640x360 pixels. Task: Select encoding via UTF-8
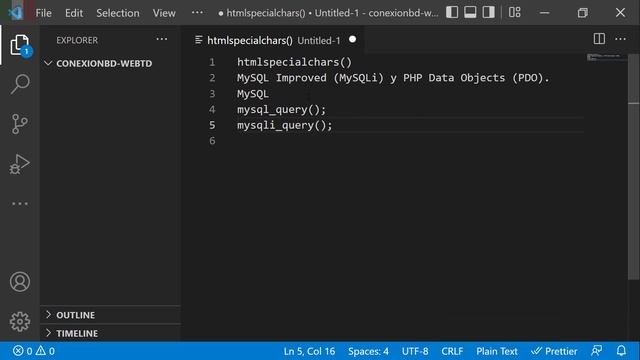[415, 351]
